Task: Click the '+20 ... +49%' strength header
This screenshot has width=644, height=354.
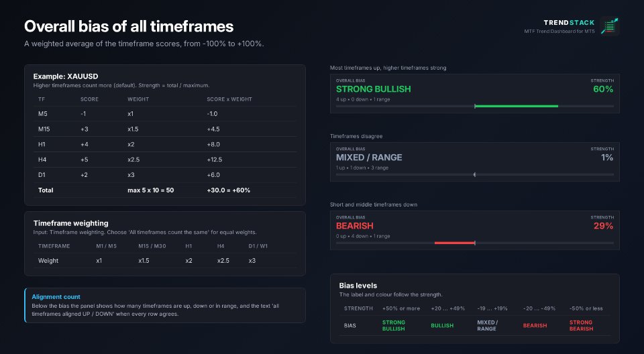Action: [448, 308]
